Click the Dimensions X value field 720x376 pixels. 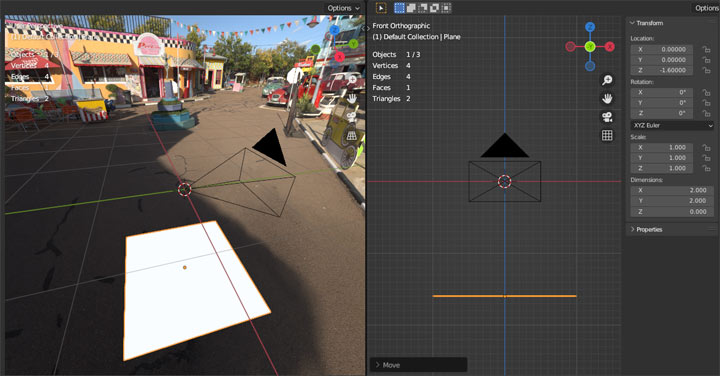pyautogui.click(x=672, y=190)
